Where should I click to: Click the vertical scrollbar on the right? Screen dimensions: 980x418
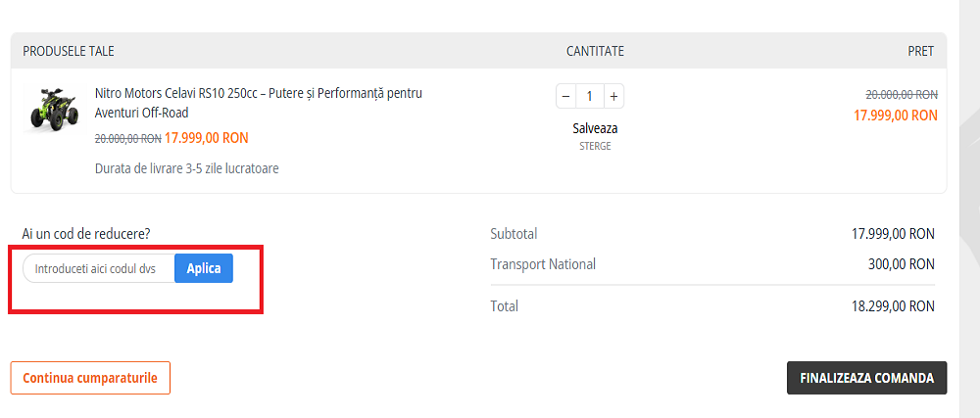click(969, 196)
